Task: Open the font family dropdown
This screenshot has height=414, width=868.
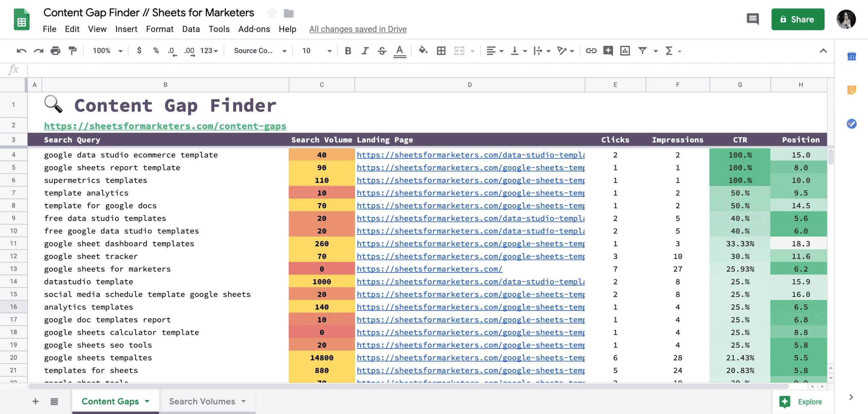Action: pos(260,51)
